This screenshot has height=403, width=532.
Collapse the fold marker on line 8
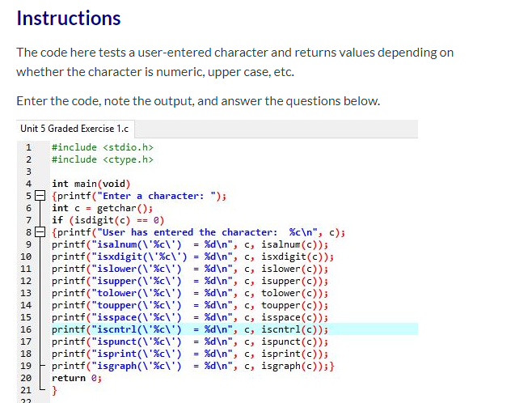pos(40,232)
